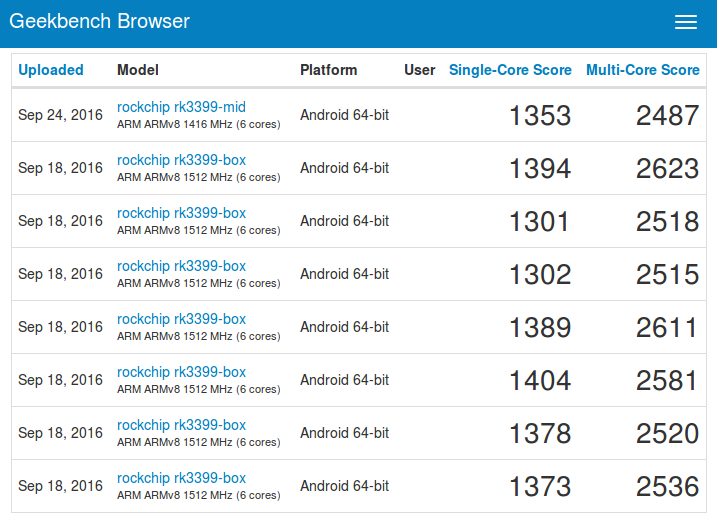Sort by Single-Core Score header
This screenshot has height=518, width=717.
click(510, 70)
